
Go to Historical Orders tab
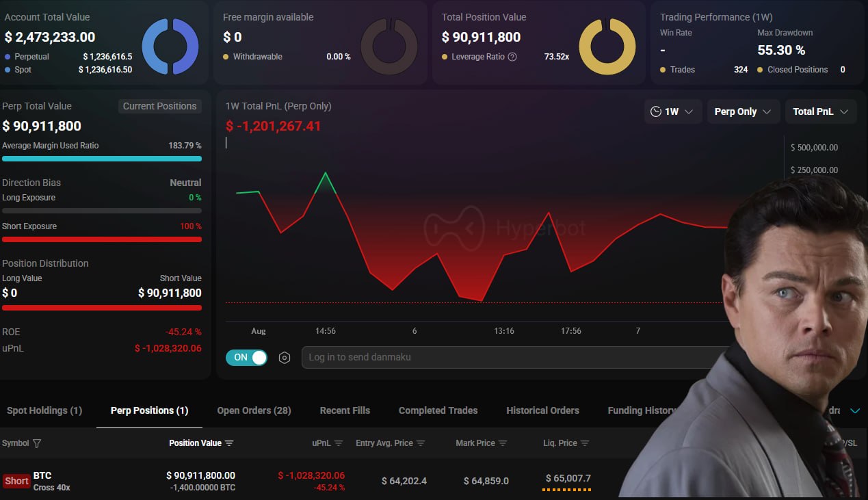pos(542,410)
